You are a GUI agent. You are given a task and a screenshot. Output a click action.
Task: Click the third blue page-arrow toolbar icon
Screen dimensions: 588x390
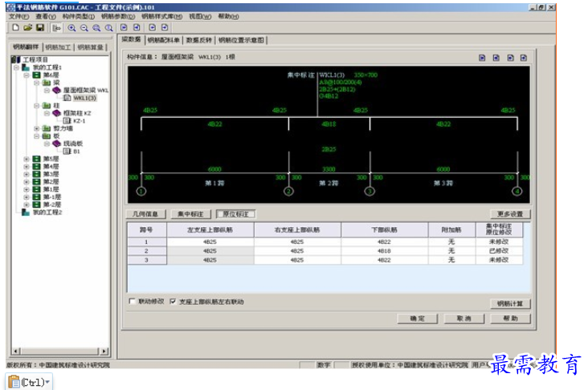pyautogui.click(x=152, y=27)
